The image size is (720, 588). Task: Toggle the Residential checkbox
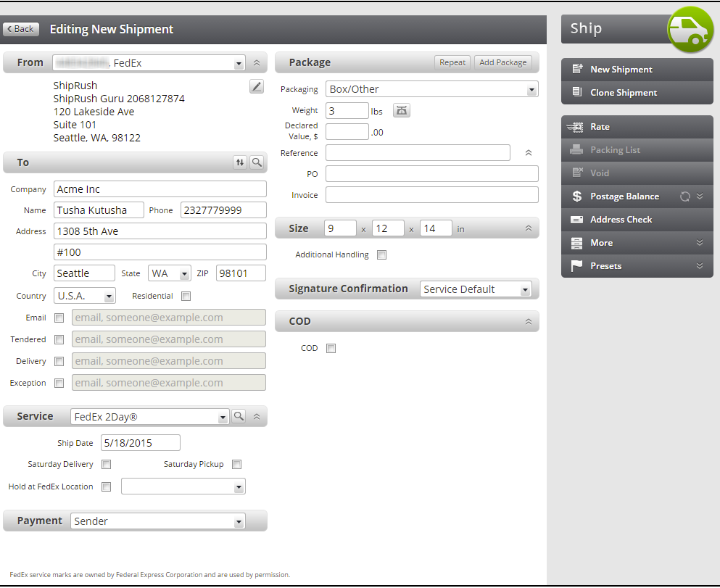pyautogui.click(x=186, y=296)
